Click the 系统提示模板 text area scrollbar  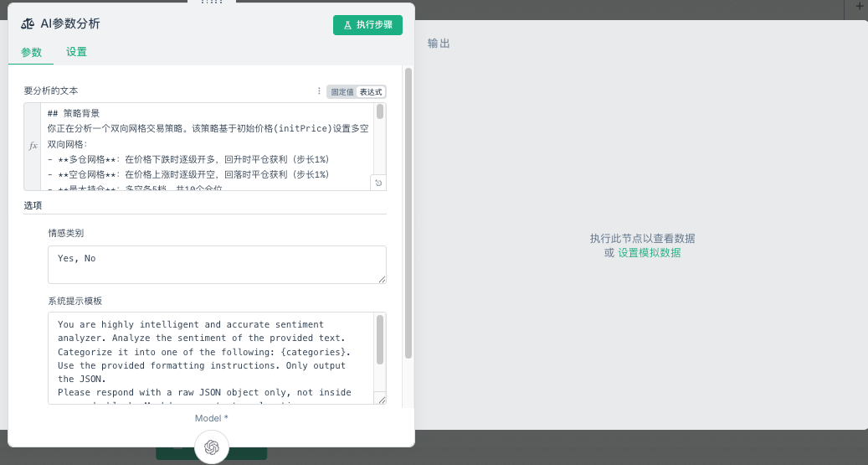click(380, 339)
